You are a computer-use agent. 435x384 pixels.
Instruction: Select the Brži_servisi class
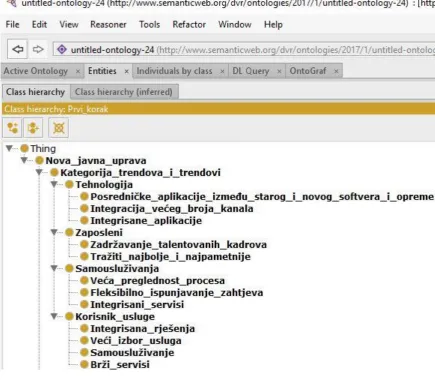tap(120, 365)
